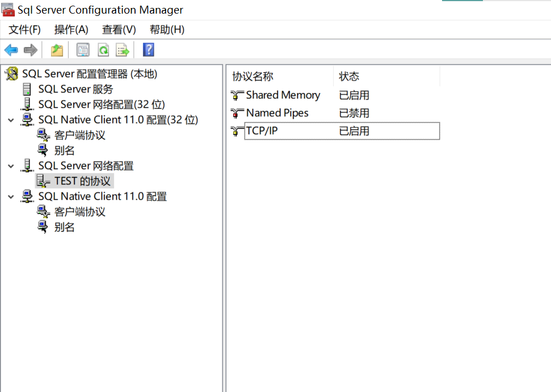The width and height of the screenshot is (551, 392).
Task: Open the 操作(A) menu
Action: click(71, 29)
